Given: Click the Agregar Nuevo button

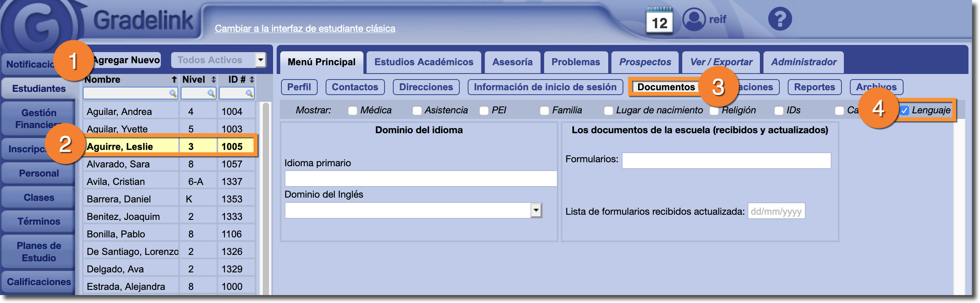Looking at the screenshot, I should (127, 60).
